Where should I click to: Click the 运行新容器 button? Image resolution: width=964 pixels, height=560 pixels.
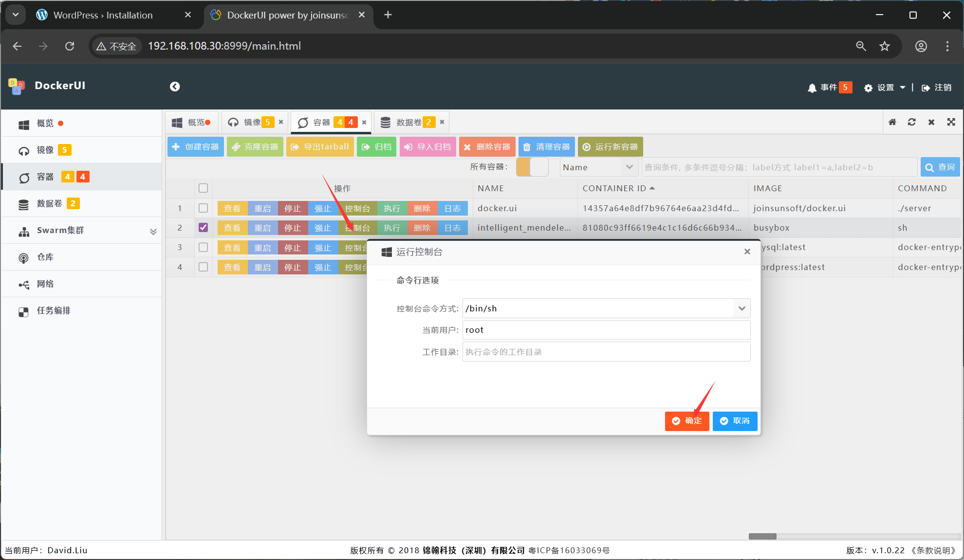pyautogui.click(x=611, y=147)
